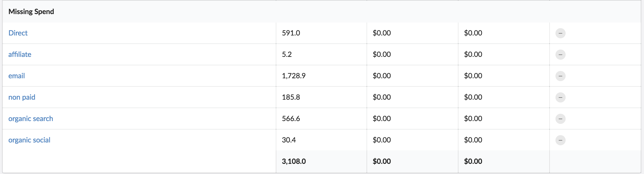The width and height of the screenshot is (644, 174).
Task: Click the 30.4 value for organic social
Action: 289,140
